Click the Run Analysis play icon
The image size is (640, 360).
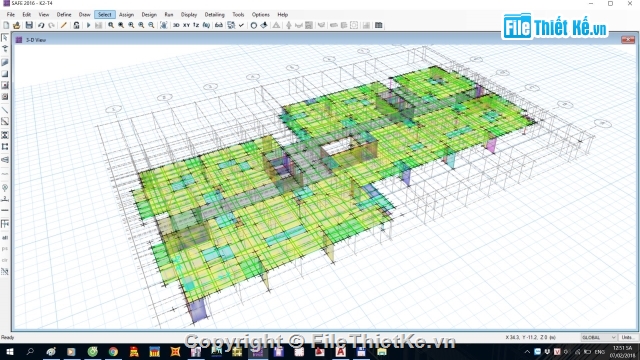89,25
